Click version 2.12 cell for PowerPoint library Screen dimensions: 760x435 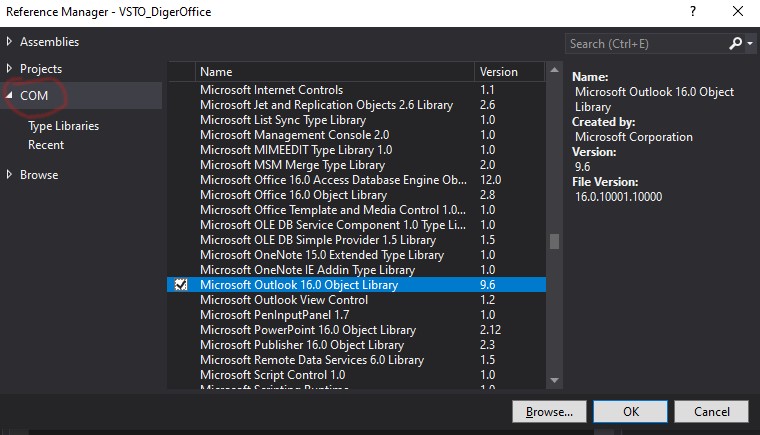tap(491, 330)
